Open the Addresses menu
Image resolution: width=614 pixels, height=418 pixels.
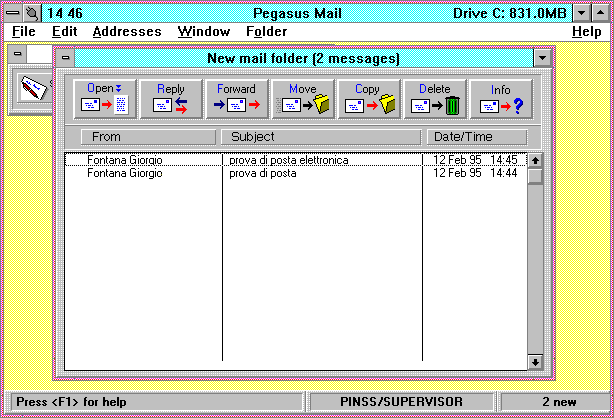click(x=127, y=32)
